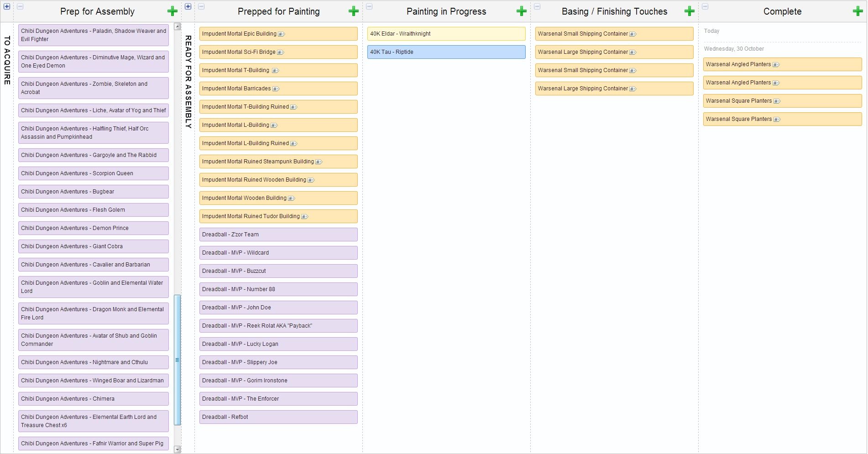Collapse the Complete column
The width and height of the screenshot is (868, 454).
[x=705, y=6]
